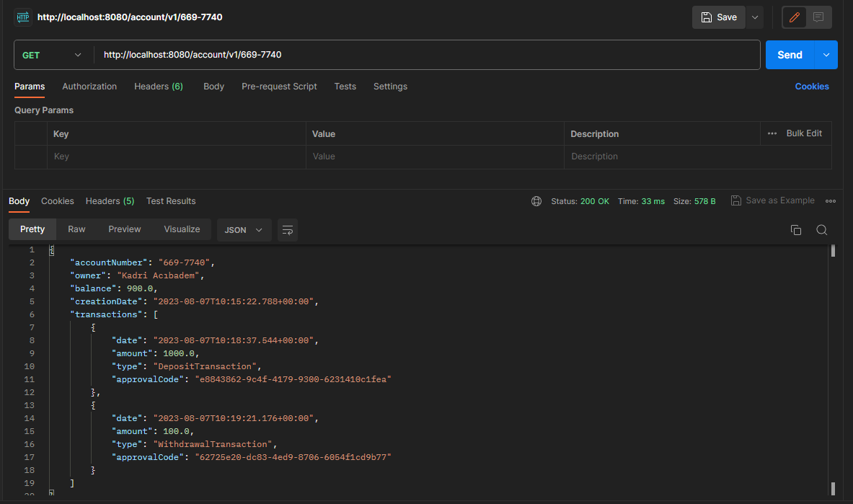The width and height of the screenshot is (853, 504).
Task: Click the "Kadri Acıbadem" owner value
Action: pos(159,276)
